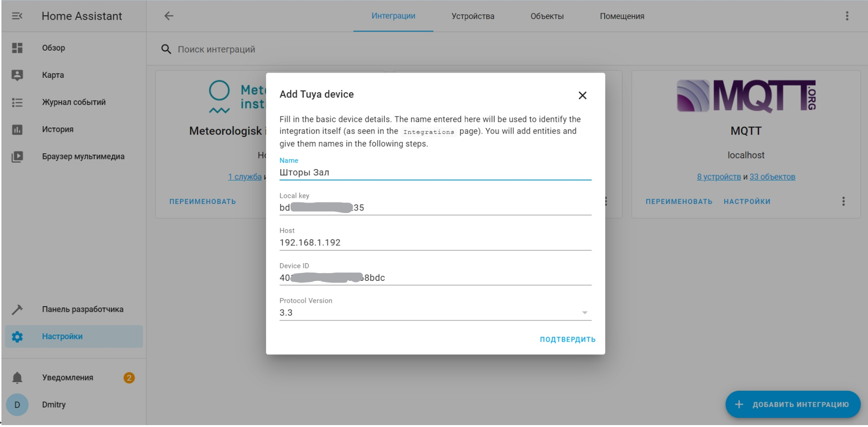Click the MQTT logo image
This screenshot has height=427, width=868.
746,96
